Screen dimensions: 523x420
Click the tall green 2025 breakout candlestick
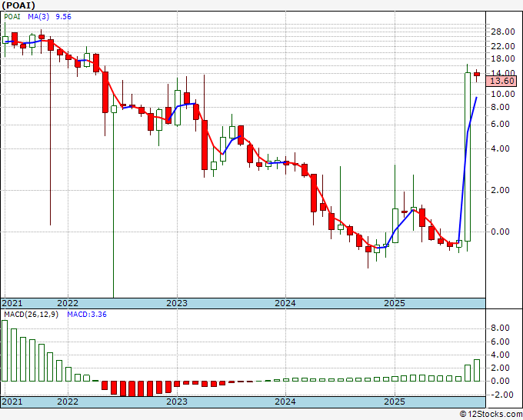click(468, 157)
